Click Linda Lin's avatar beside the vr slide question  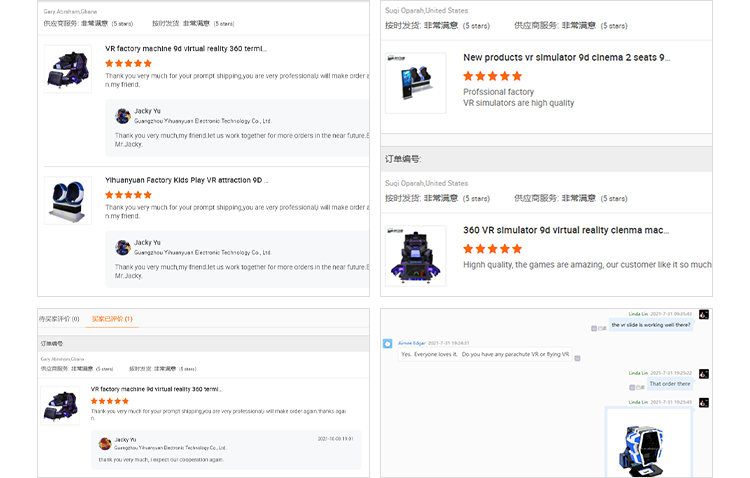[704, 314]
